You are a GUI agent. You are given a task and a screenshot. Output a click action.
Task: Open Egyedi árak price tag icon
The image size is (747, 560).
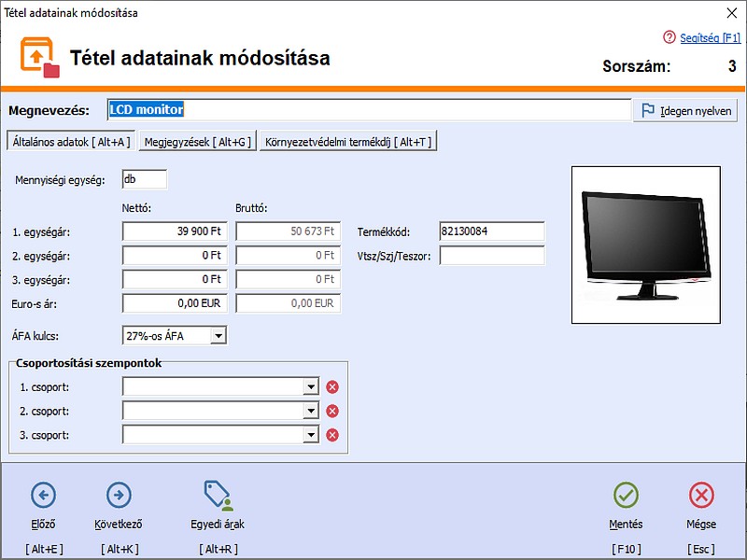[x=218, y=495]
